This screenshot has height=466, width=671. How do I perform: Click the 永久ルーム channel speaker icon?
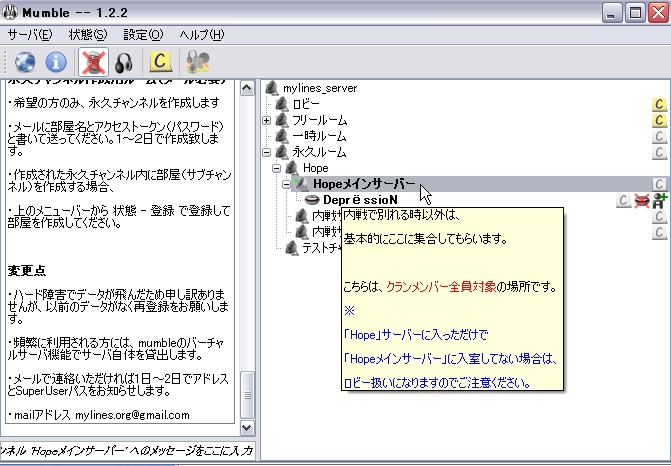pos(282,152)
